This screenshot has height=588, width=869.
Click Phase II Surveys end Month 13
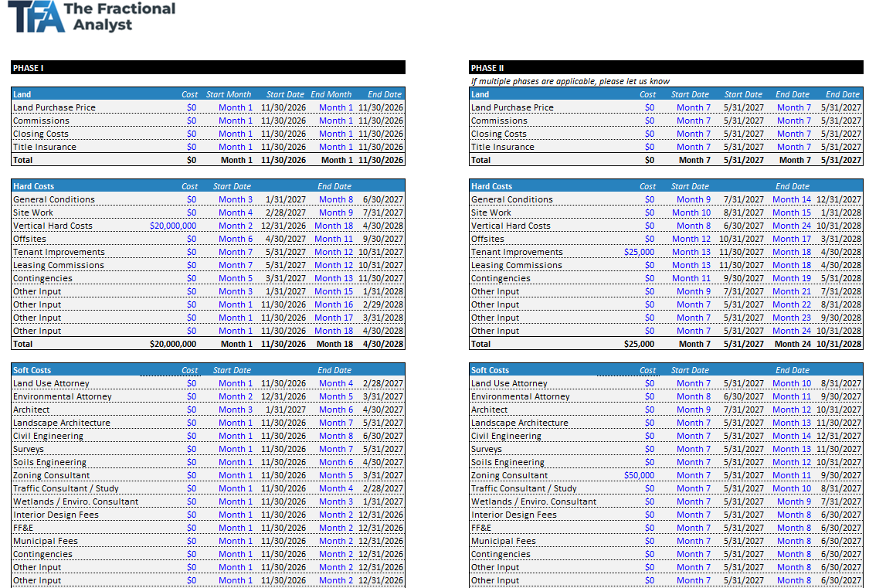(792, 450)
